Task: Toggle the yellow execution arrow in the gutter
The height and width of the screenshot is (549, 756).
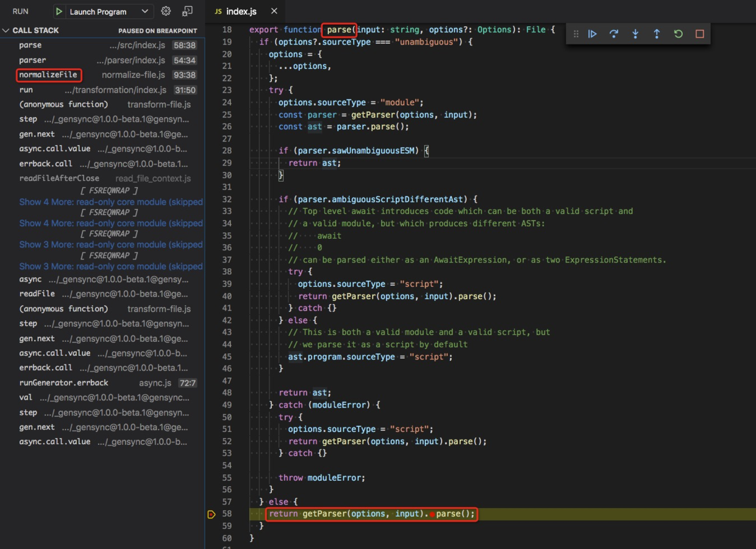Action: pyautogui.click(x=212, y=514)
